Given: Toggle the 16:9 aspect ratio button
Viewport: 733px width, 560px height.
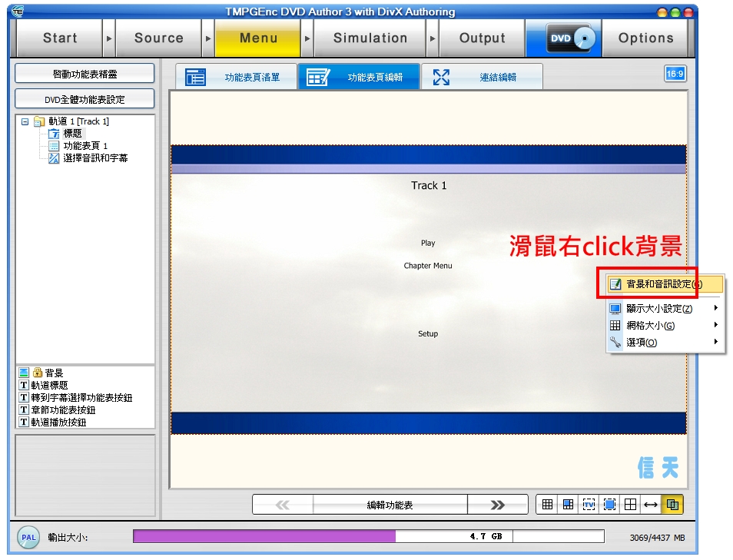Looking at the screenshot, I should tap(675, 74).
